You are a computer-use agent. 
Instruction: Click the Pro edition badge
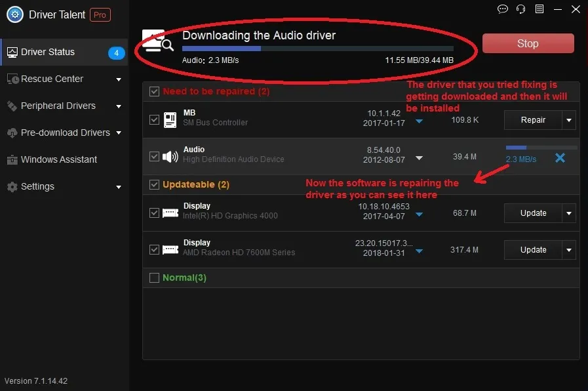click(x=100, y=15)
